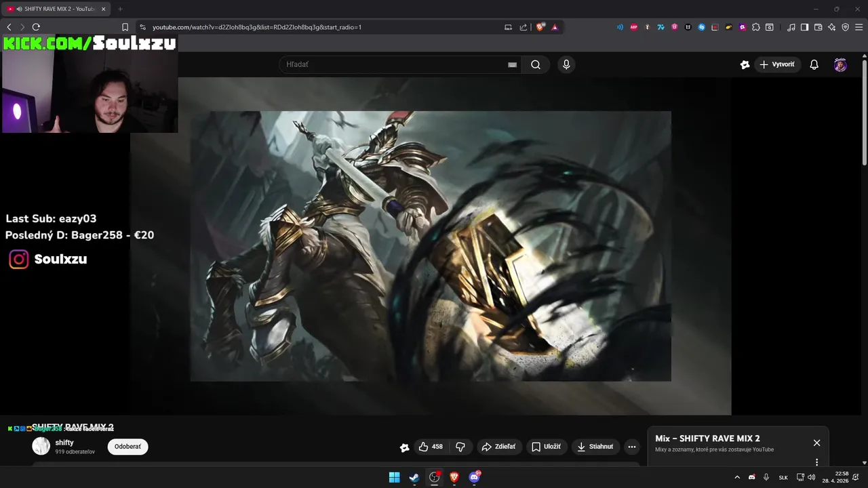
Task: Open the browser hamburger menu
Action: tap(859, 27)
